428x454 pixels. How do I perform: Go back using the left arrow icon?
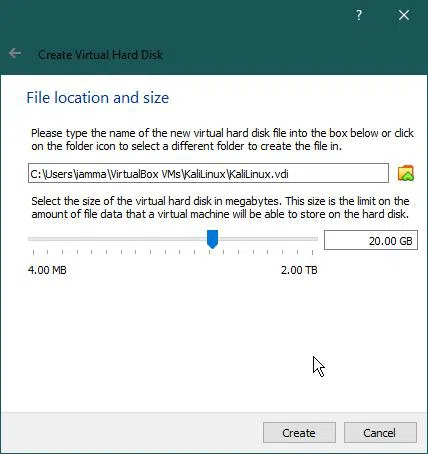15,53
